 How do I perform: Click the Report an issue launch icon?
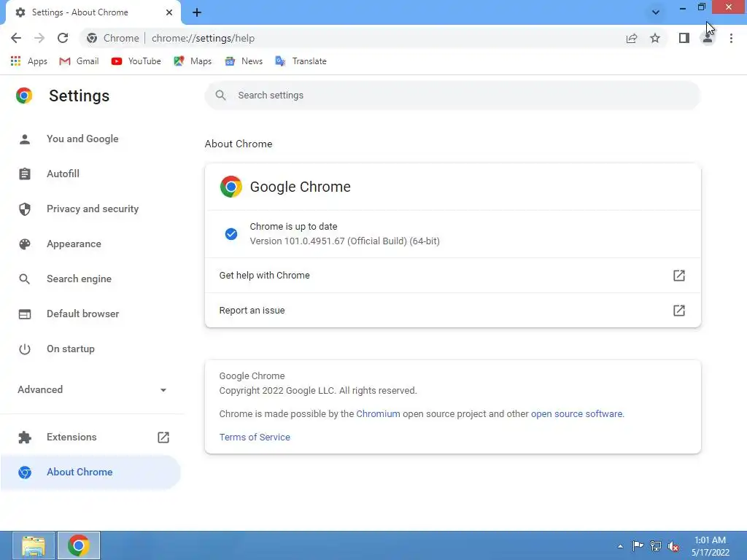(679, 311)
